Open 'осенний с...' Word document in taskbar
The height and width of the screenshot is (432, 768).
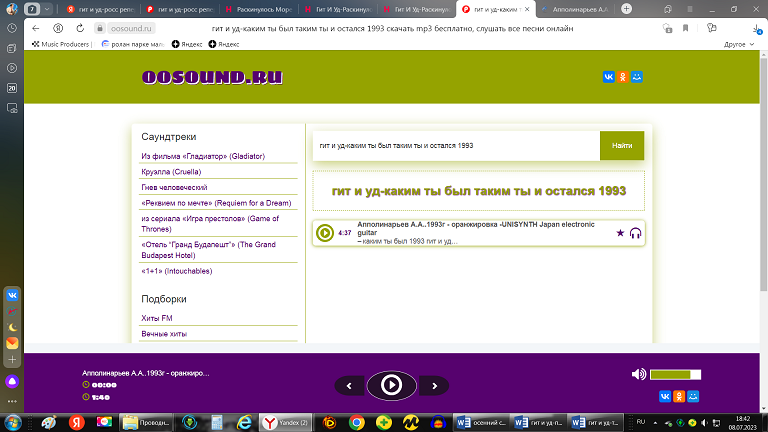click(481, 422)
